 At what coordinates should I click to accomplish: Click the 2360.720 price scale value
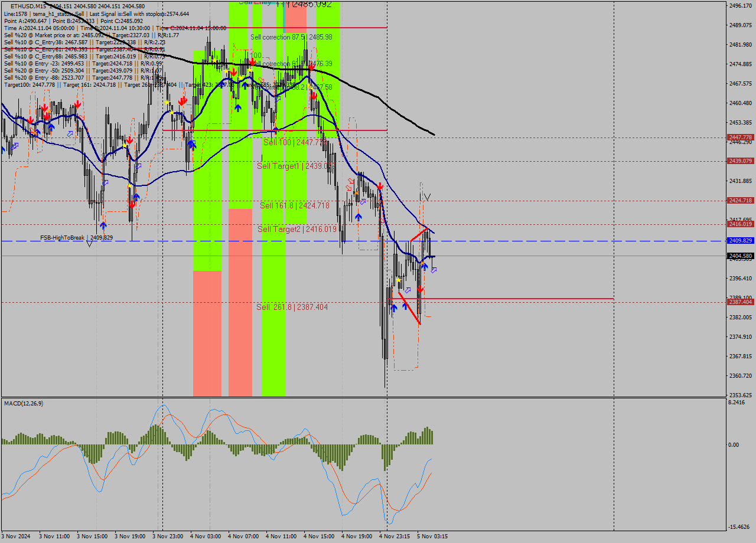point(741,375)
